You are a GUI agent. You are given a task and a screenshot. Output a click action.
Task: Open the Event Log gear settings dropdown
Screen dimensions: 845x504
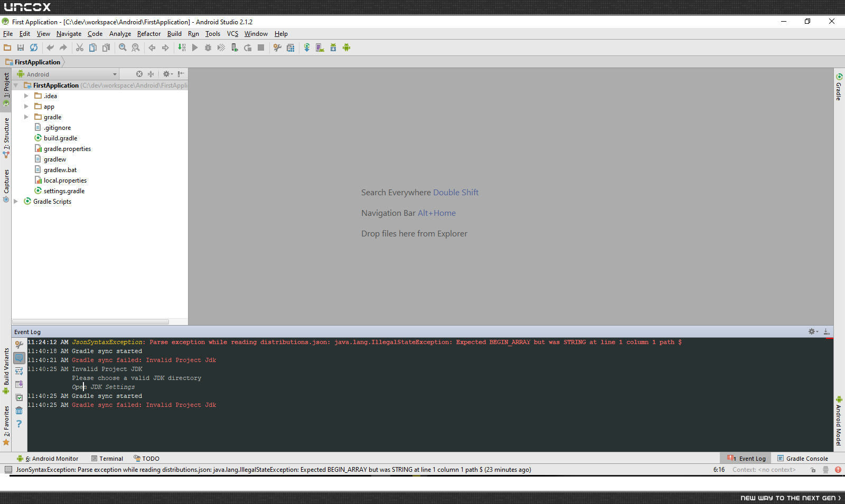813,331
